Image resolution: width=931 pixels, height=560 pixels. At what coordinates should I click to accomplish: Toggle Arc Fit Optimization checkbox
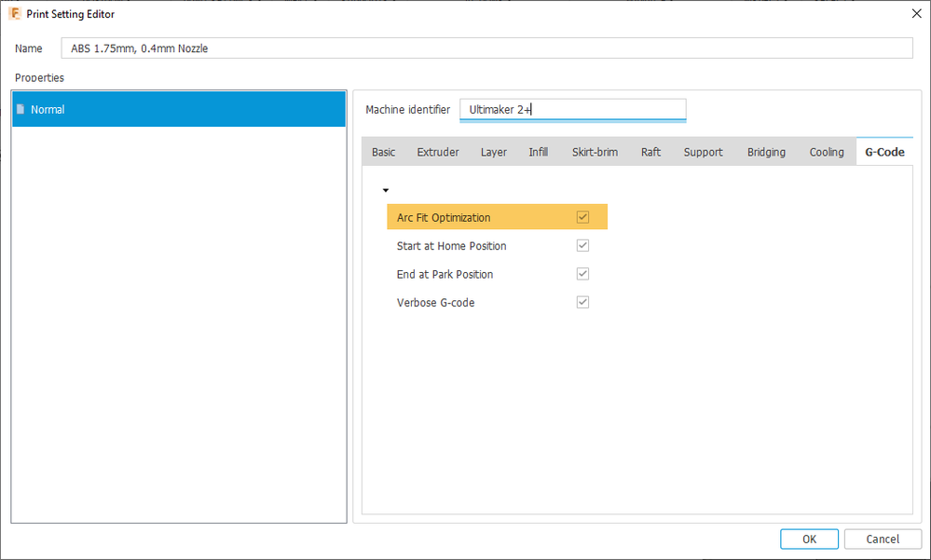point(582,217)
